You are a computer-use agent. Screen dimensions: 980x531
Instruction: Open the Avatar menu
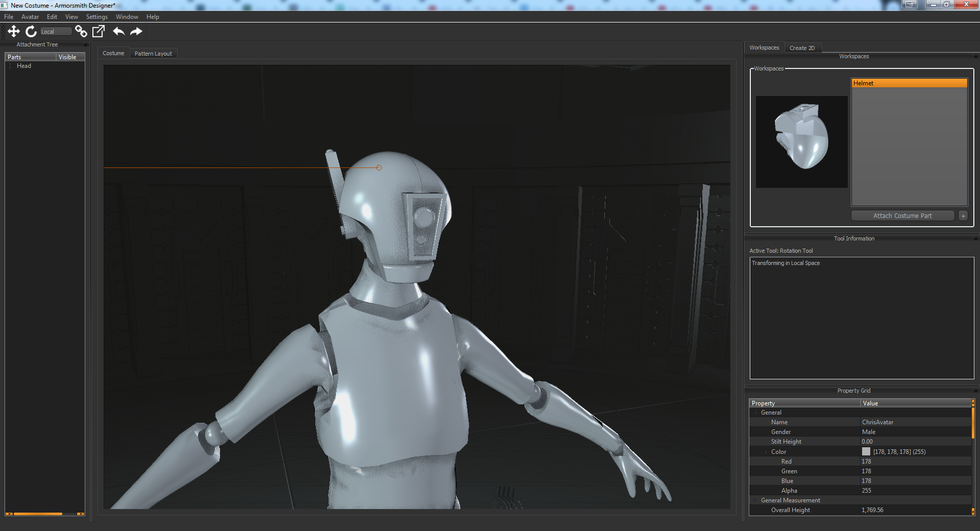pyautogui.click(x=30, y=17)
